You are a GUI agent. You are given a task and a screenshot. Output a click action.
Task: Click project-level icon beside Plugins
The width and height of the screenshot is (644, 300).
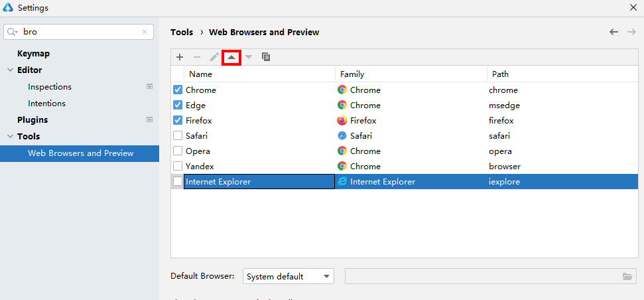(x=149, y=119)
